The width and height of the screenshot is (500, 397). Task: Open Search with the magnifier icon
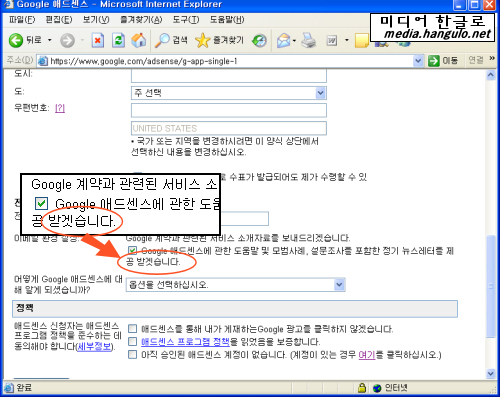(162, 40)
